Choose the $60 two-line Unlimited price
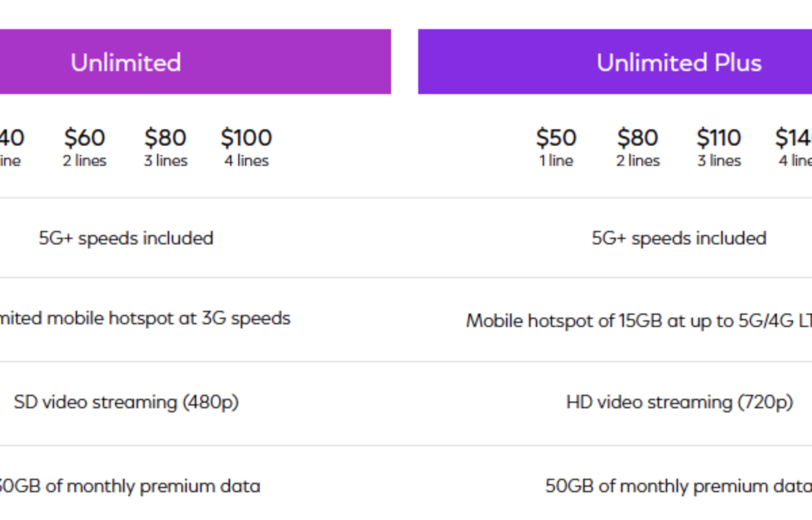 click(85, 137)
